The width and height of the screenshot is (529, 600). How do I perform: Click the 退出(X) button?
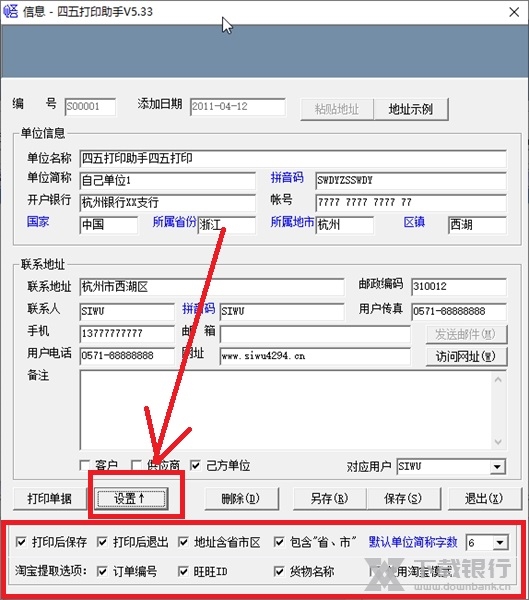point(485,499)
